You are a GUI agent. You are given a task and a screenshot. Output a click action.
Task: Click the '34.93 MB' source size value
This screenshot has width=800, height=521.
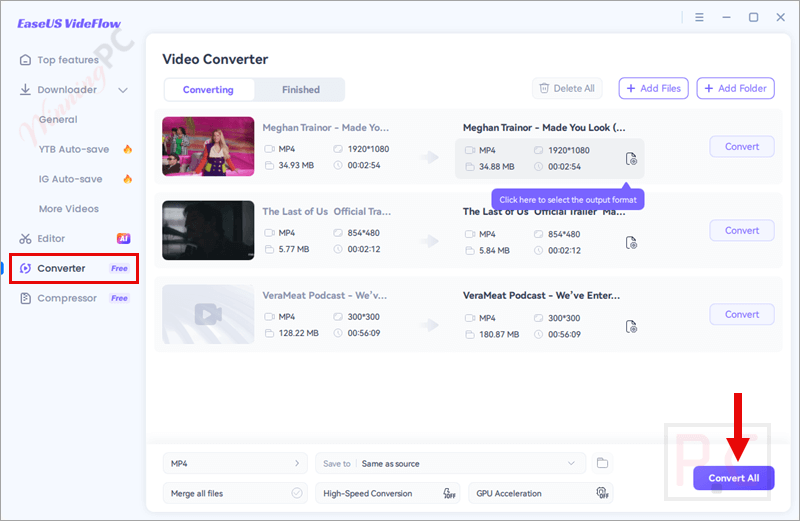click(296, 165)
